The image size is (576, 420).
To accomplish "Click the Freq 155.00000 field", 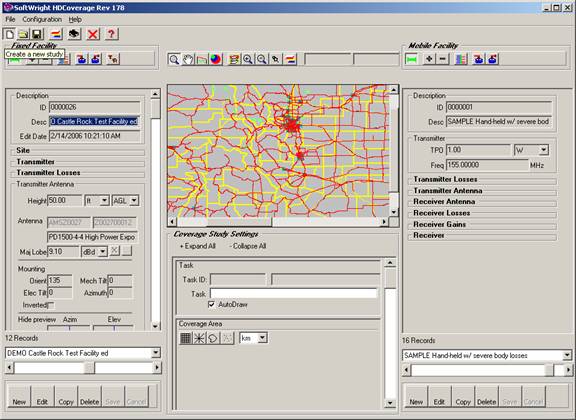I will pyautogui.click(x=487, y=165).
